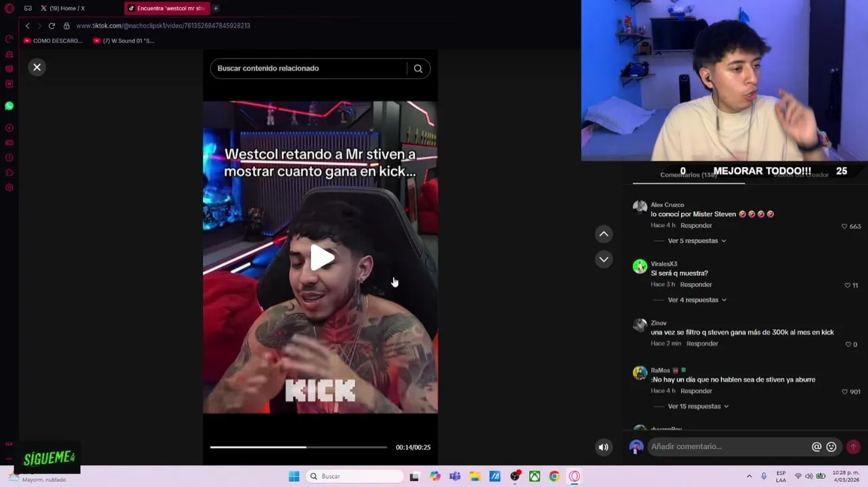Insert a mention with the @ icon

pyautogui.click(x=817, y=446)
